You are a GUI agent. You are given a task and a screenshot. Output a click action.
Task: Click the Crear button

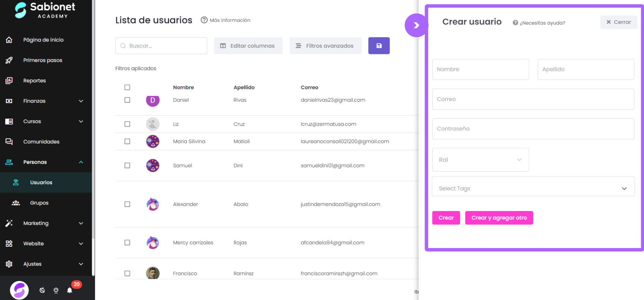[446, 218]
